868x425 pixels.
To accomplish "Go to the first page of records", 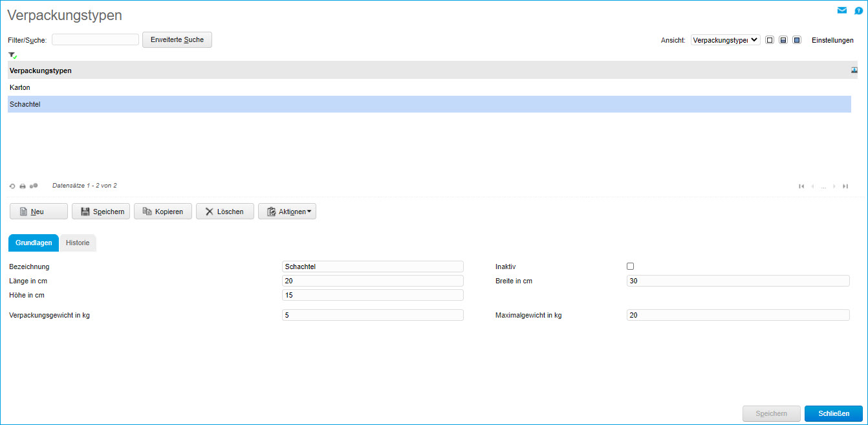I will click(x=801, y=186).
